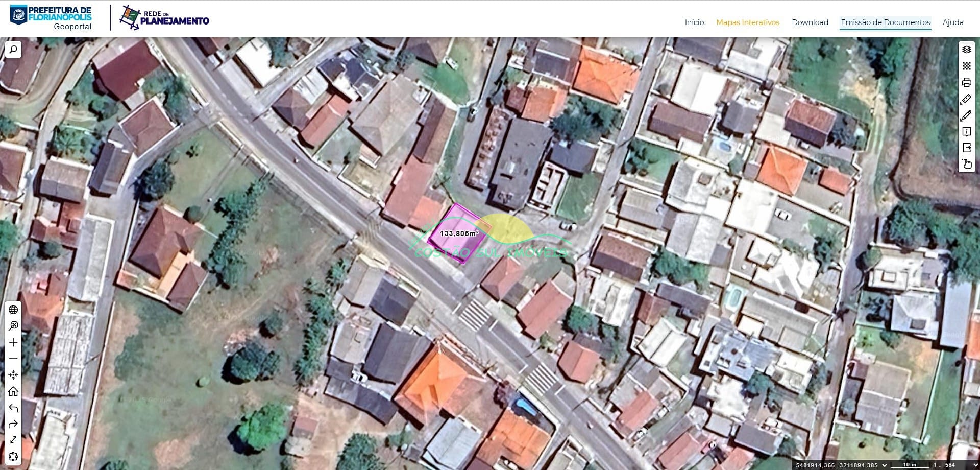Image resolution: width=980 pixels, height=470 pixels.
Task: Select the pencil drawing tool
Action: (966, 115)
